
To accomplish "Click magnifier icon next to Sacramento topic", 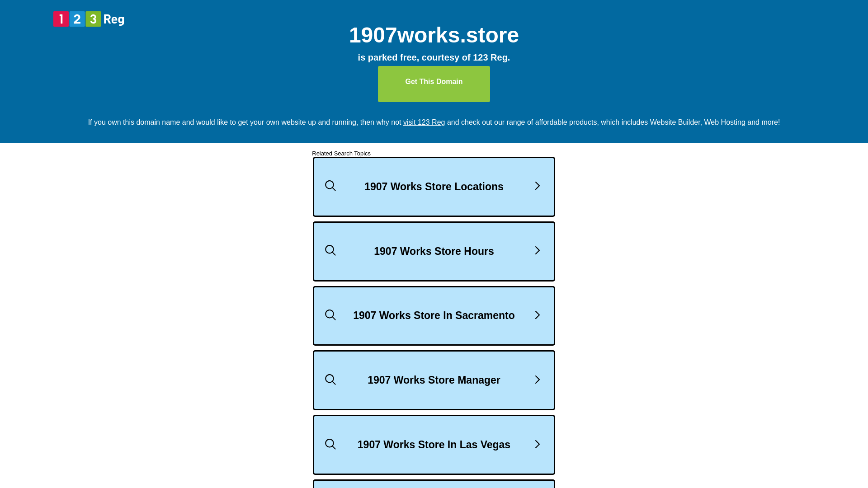I will [x=330, y=315].
